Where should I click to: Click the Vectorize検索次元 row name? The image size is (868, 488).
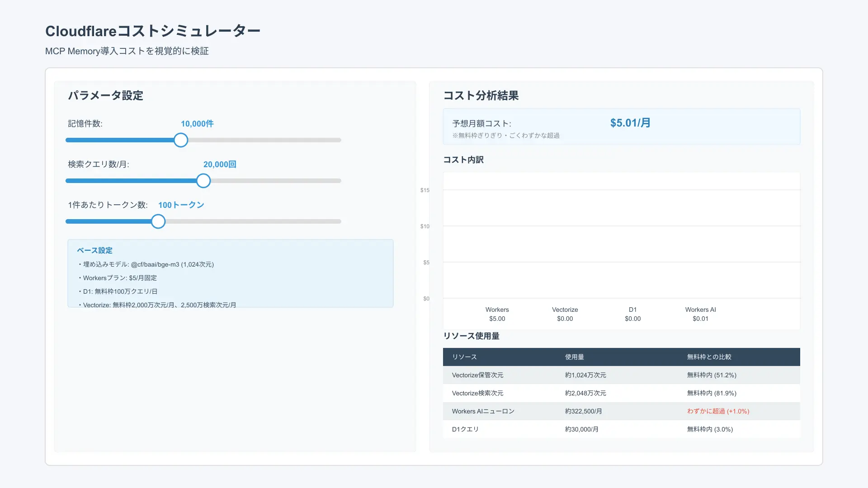[477, 393]
